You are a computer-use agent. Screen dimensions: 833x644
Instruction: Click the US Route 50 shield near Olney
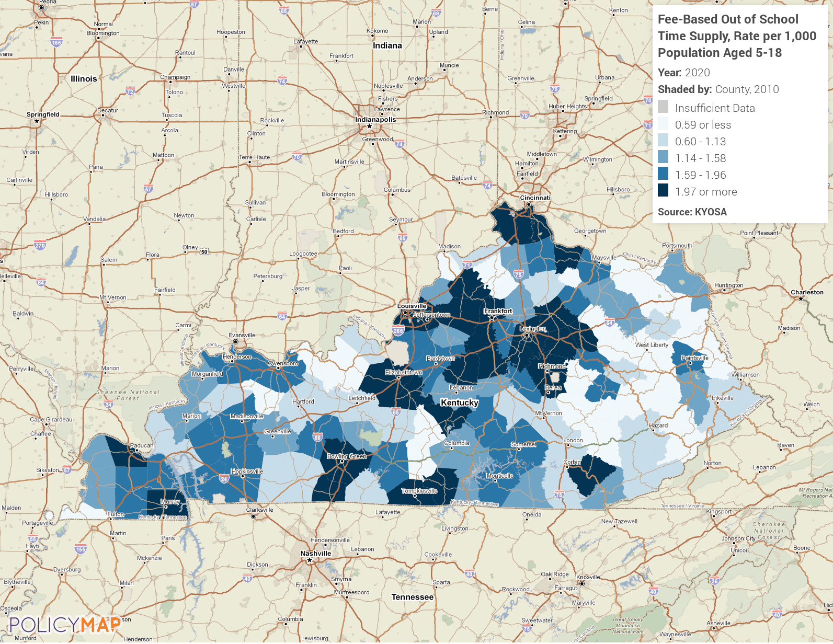204,251
